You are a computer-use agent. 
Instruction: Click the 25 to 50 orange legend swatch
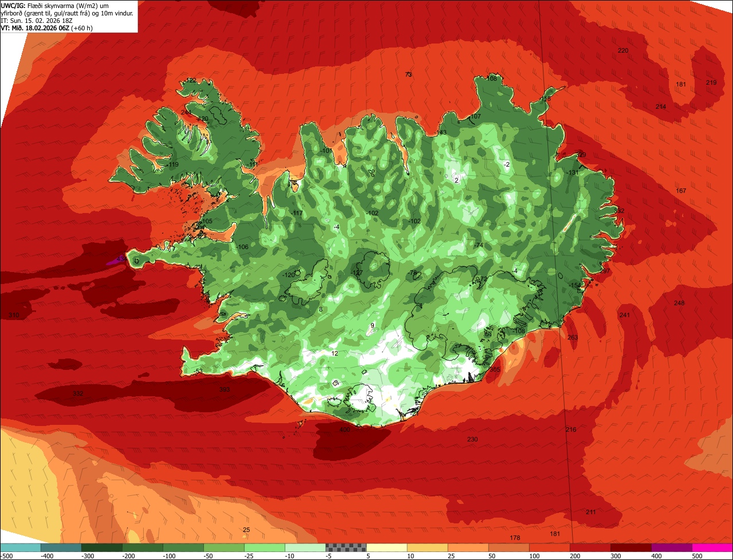(x=468, y=547)
